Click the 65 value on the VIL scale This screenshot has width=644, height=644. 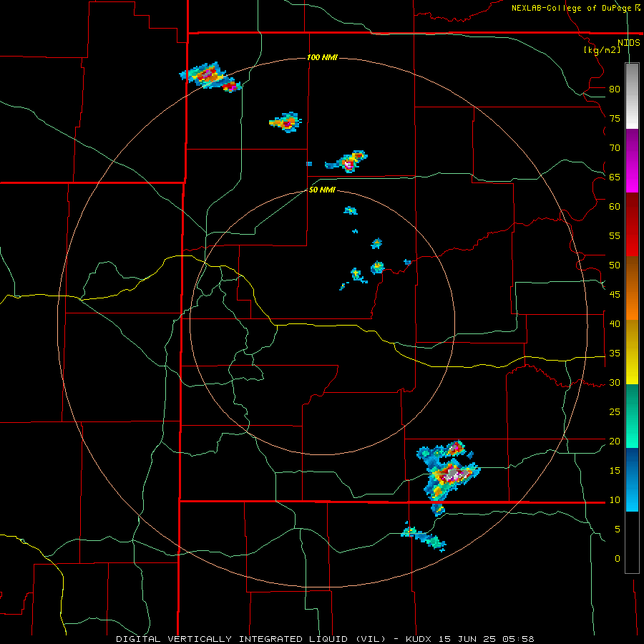tap(615, 177)
